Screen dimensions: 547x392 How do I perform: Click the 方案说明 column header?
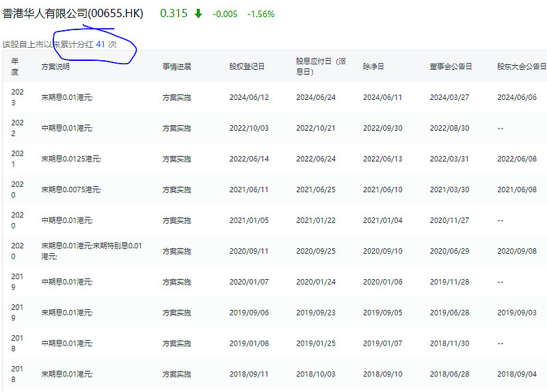pos(55,66)
